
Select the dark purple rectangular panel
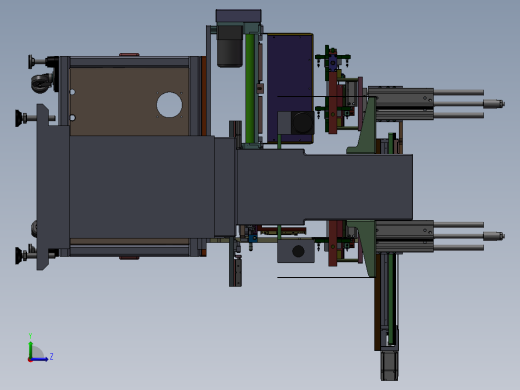click(x=290, y=88)
